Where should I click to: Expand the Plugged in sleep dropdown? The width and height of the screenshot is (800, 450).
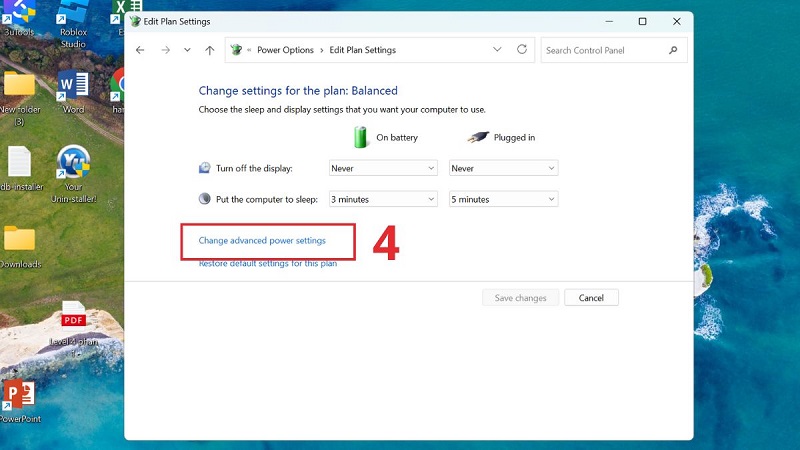503,199
